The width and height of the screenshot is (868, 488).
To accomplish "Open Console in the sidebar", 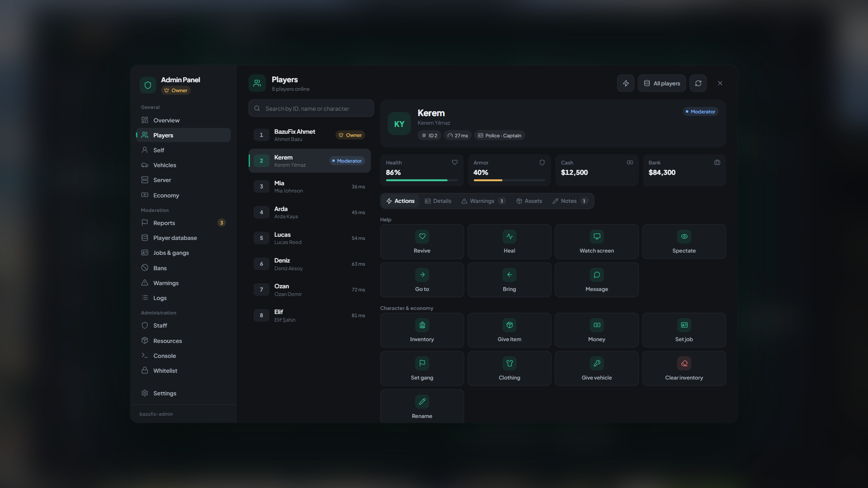I will 183,356.
